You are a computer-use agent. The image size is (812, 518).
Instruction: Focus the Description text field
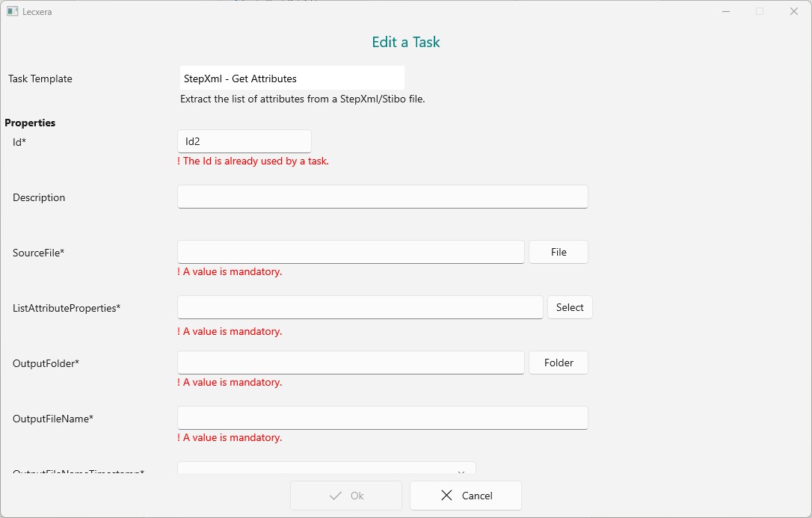(x=382, y=197)
